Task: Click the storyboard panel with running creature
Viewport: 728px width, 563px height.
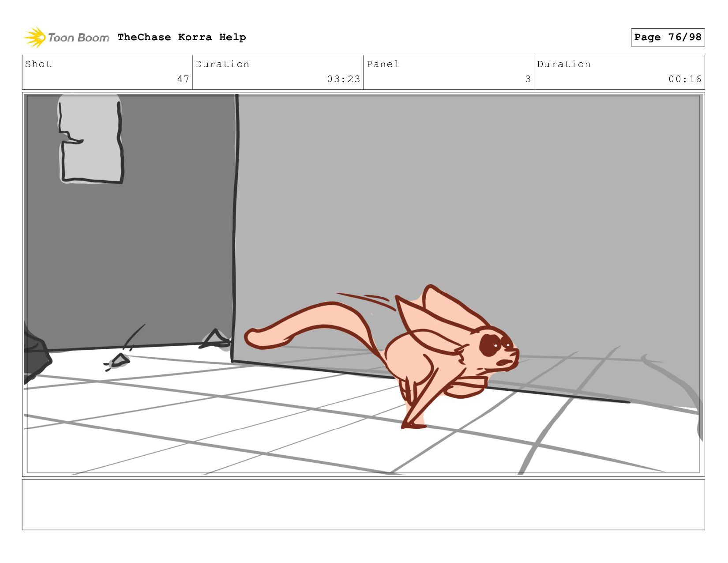Action: [x=363, y=284]
